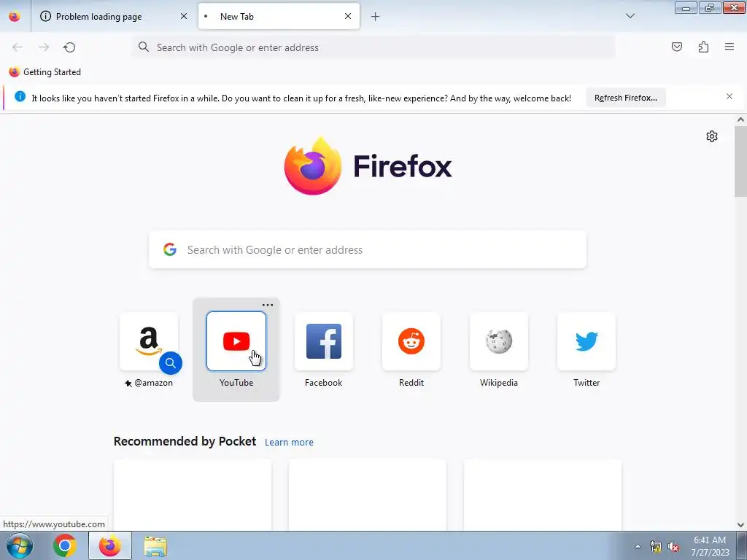Screen dimensions: 747x560
Task: Open the YouTube shortcut tile
Action: coord(236,341)
